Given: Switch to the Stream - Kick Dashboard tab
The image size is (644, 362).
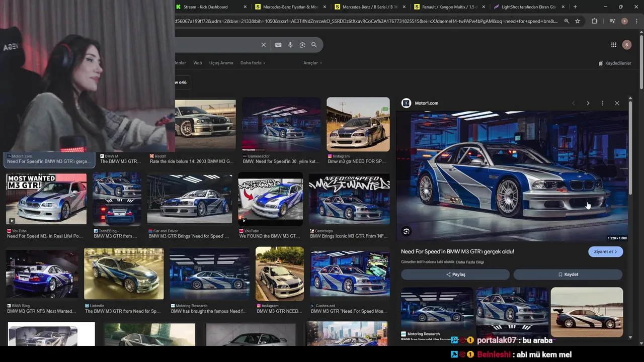Looking at the screenshot, I should click(205, 7).
